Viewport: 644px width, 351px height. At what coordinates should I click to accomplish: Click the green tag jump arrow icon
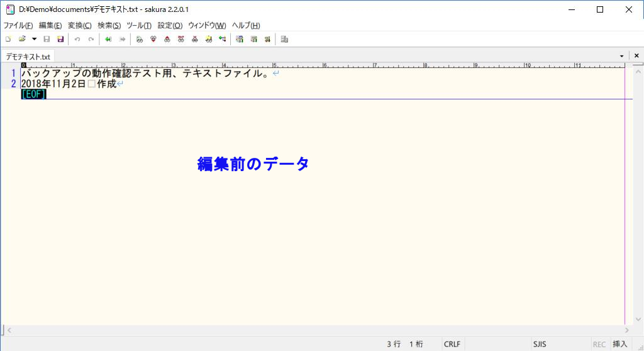point(108,39)
